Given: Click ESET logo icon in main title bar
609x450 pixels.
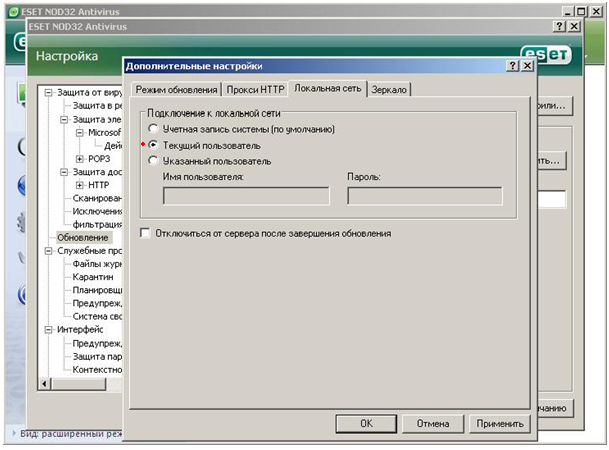Looking at the screenshot, I should pos(14,12).
